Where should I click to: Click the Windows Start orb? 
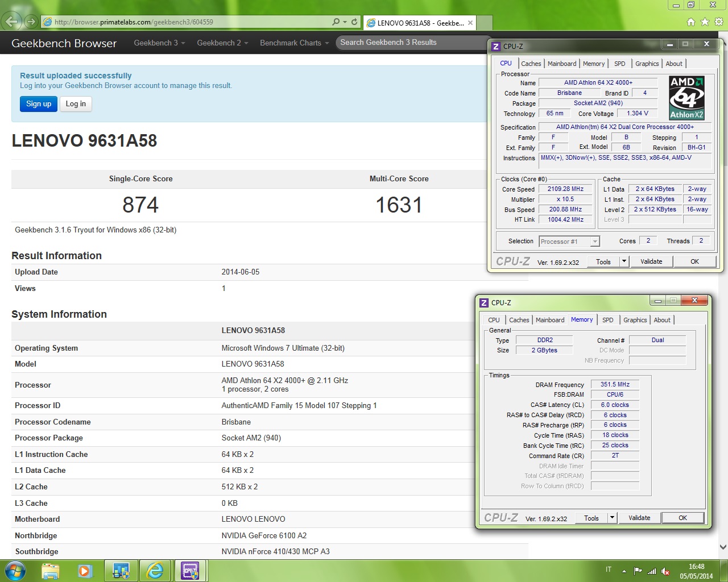click(14, 571)
